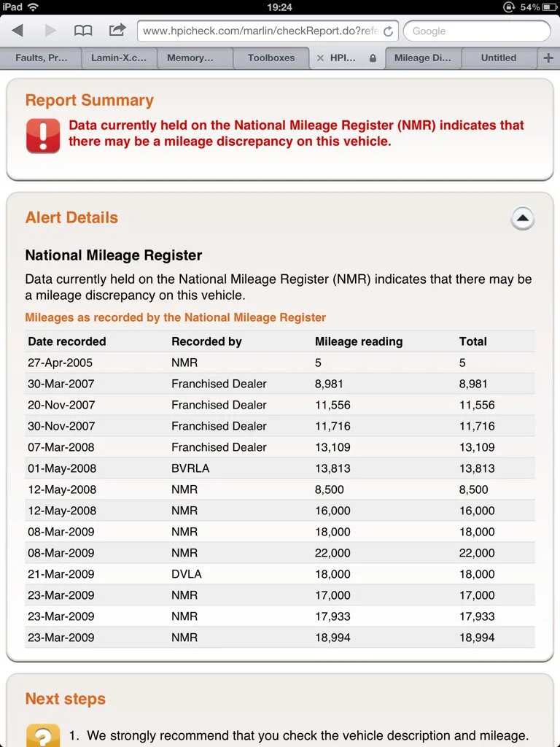Tap the Safari forward arrow
The height and width of the screenshot is (747, 560).
[x=50, y=31]
